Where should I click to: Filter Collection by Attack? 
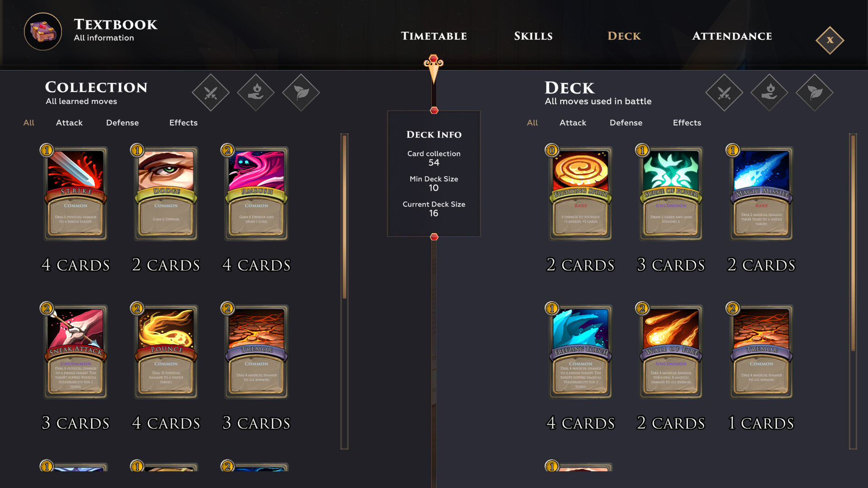pos(69,122)
